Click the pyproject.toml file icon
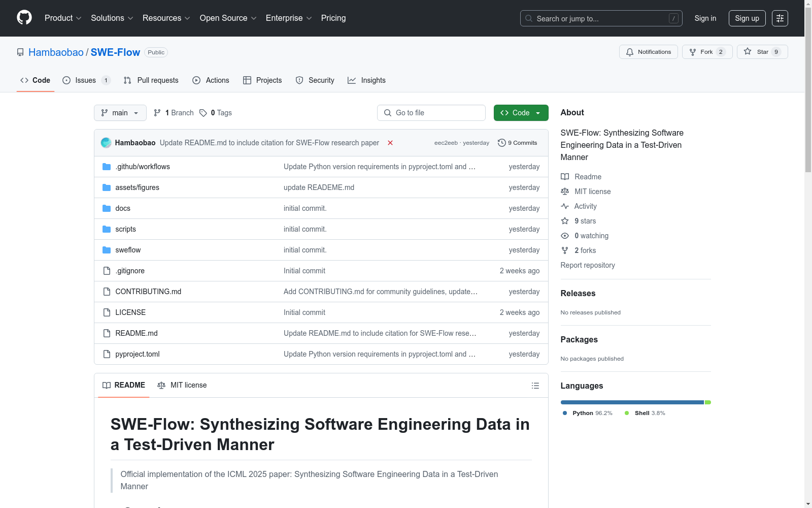The height and width of the screenshot is (508, 812). [x=107, y=354]
